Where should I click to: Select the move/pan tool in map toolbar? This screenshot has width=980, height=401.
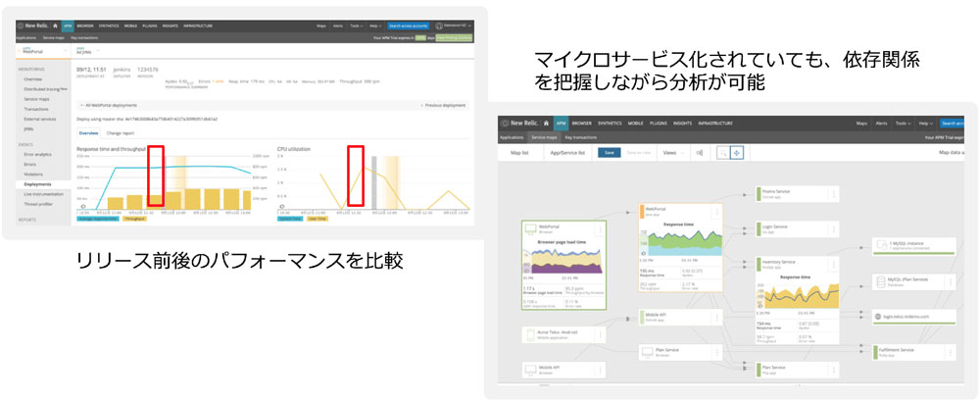pos(737,153)
